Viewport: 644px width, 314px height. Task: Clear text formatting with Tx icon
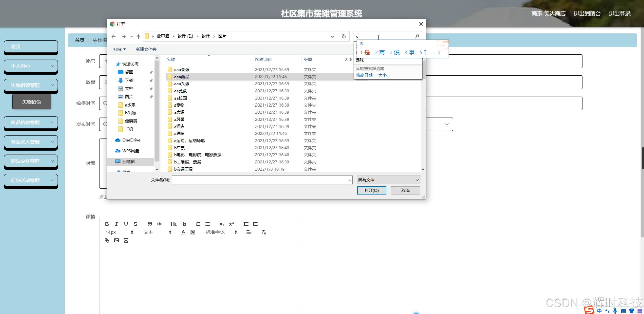tap(264, 232)
